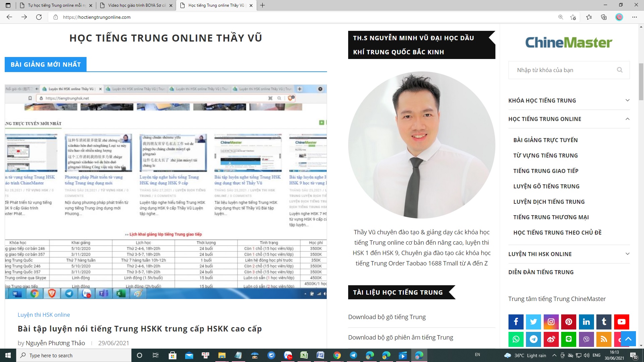Add this page to browser favorites
The image size is (644, 362).
point(573,17)
